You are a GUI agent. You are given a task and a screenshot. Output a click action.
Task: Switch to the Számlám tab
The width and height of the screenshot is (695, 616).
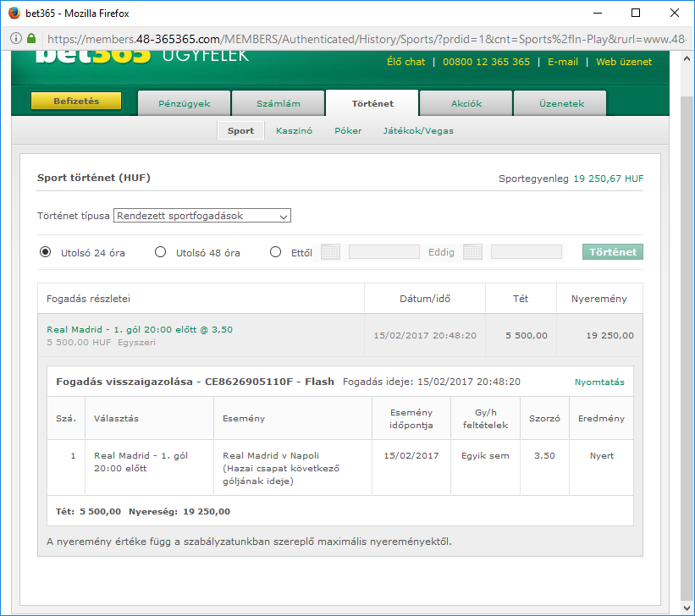click(279, 103)
